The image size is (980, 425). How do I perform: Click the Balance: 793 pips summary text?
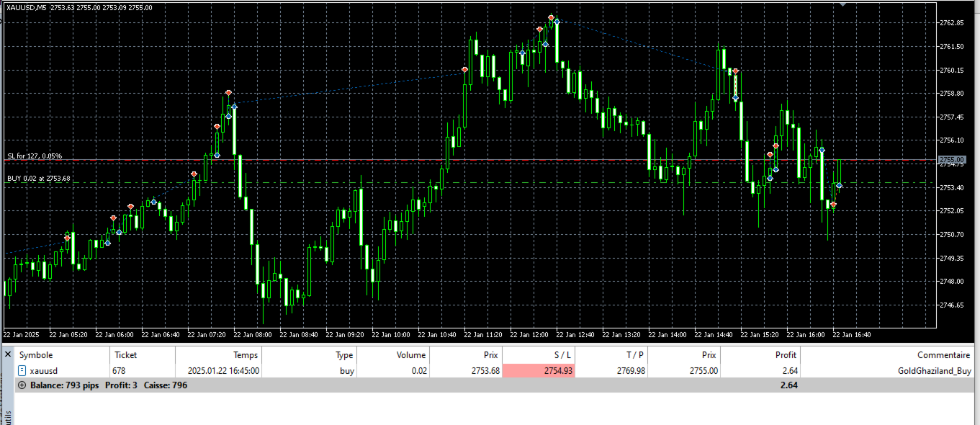64,385
